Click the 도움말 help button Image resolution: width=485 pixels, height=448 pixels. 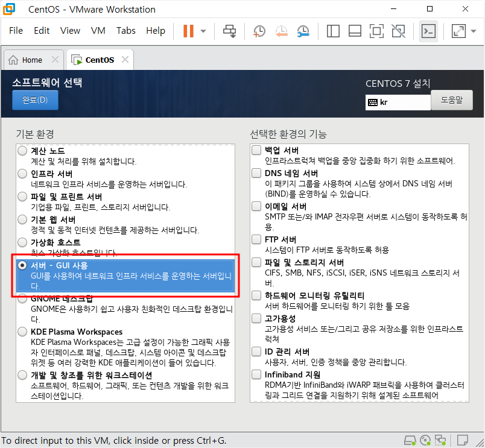[x=452, y=100]
